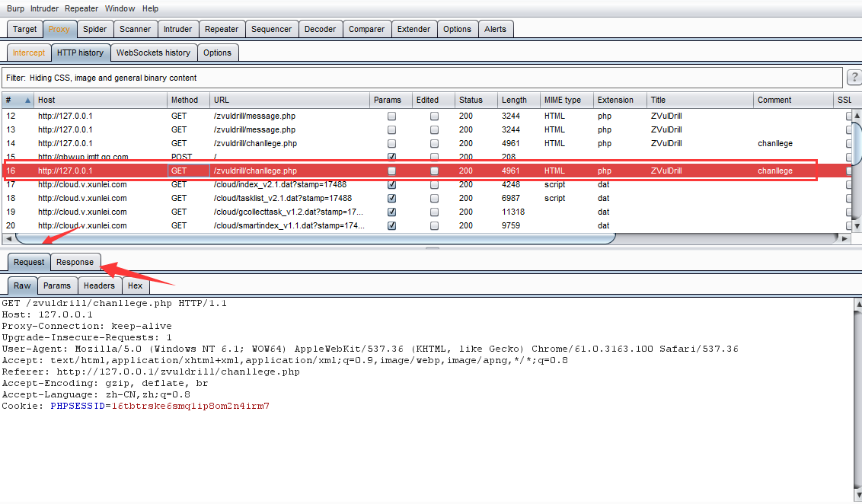Show the Request tab

[x=29, y=262]
